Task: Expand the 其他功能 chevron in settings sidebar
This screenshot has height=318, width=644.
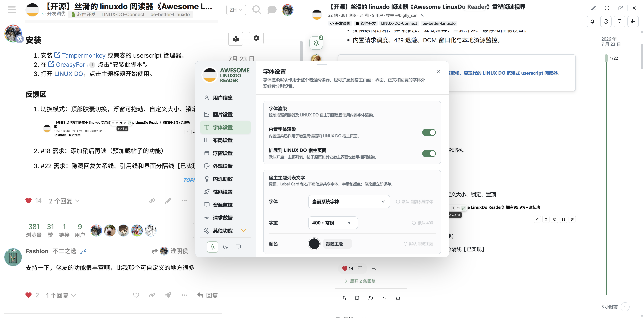Action: (x=243, y=230)
